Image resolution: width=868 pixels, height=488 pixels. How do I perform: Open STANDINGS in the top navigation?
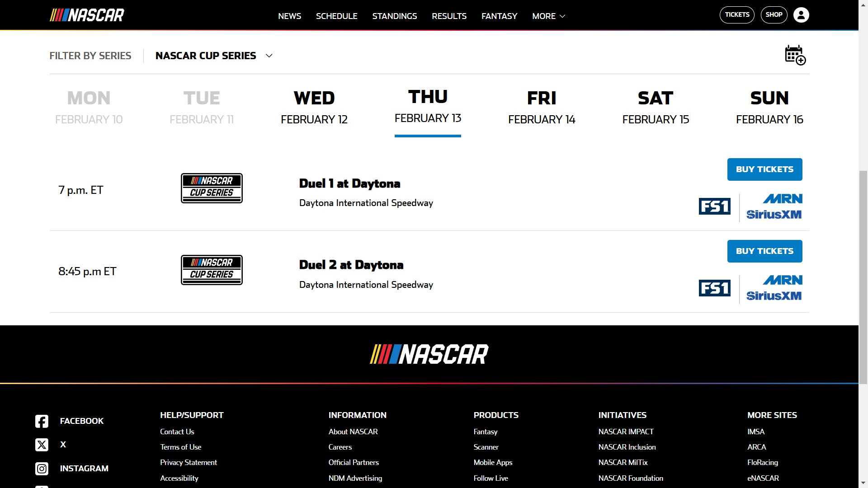[394, 16]
